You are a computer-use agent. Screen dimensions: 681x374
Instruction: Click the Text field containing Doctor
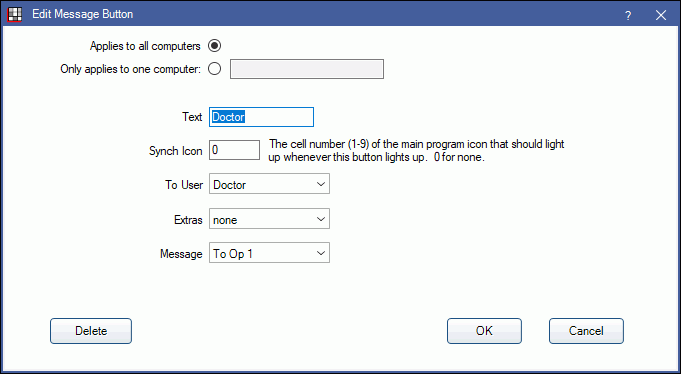click(261, 117)
